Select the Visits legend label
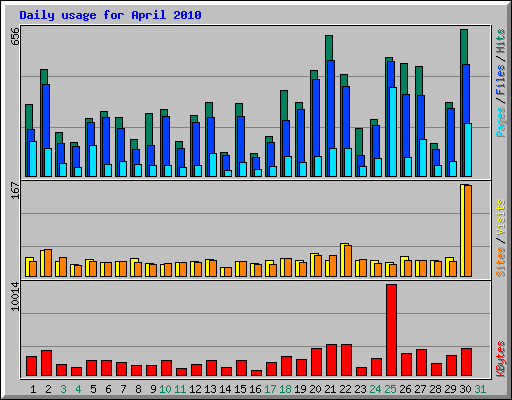Viewport: 512px width, 400px height. 501,217
